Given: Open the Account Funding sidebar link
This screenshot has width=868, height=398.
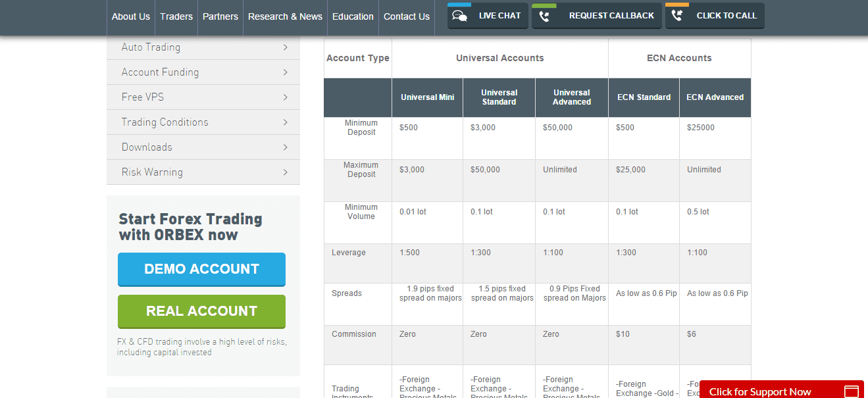Looking at the screenshot, I should click(203, 72).
